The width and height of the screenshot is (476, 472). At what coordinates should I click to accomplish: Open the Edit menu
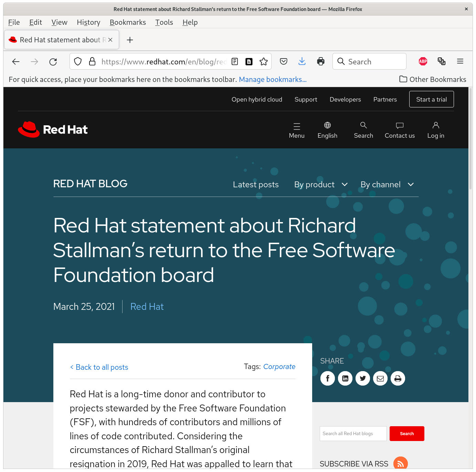pyautogui.click(x=35, y=22)
